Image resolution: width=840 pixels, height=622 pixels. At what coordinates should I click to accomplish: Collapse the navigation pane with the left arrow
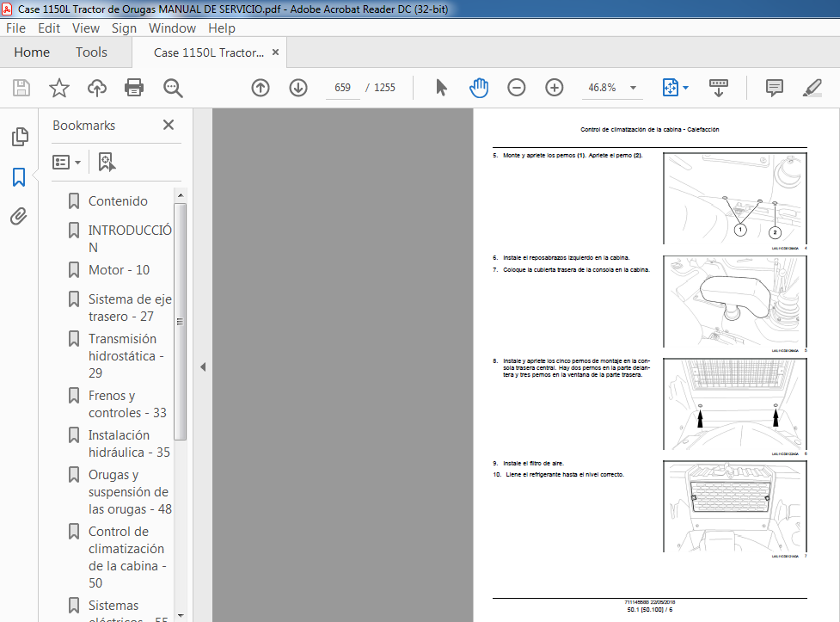(x=203, y=366)
